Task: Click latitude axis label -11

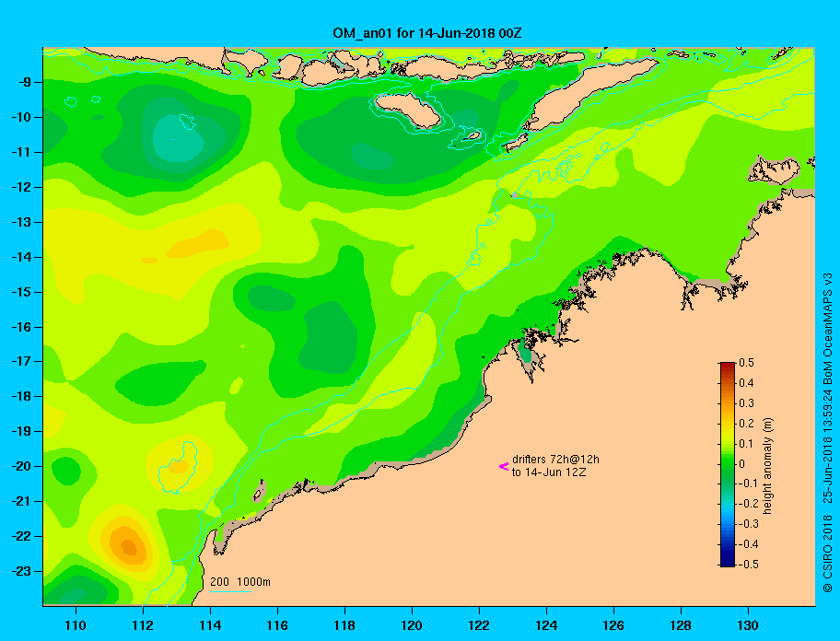Action: [x=20, y=152]
